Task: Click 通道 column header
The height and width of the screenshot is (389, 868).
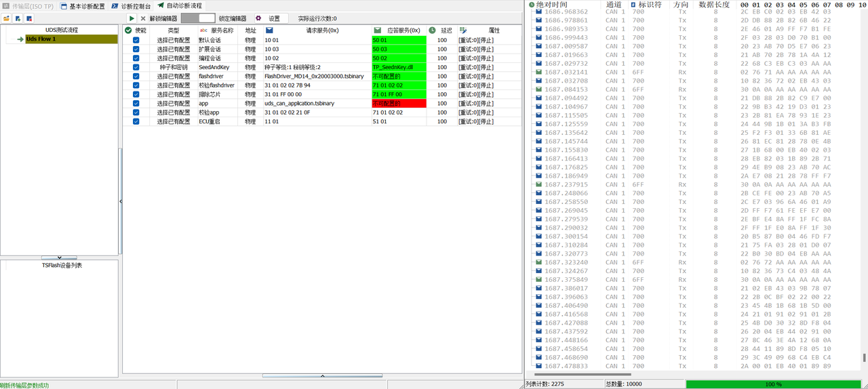Action: pos(614,5)
